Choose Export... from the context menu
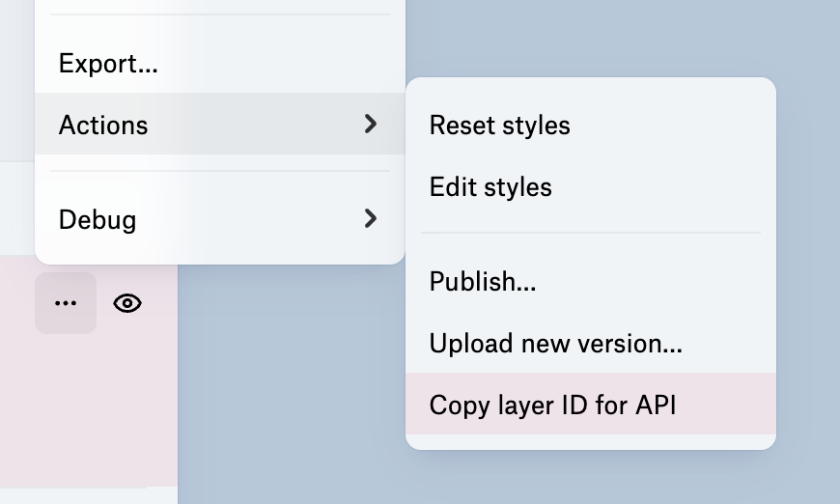The image size is (840, 504). 108,65
